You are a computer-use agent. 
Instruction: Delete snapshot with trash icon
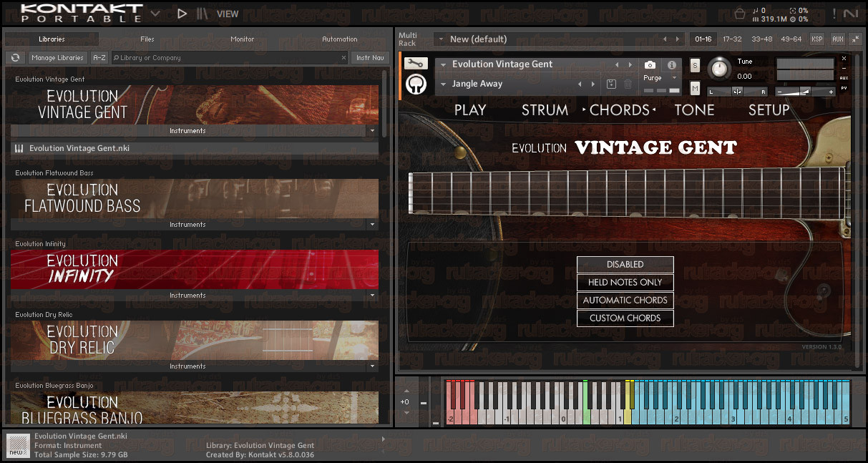[x=628, y=84]
